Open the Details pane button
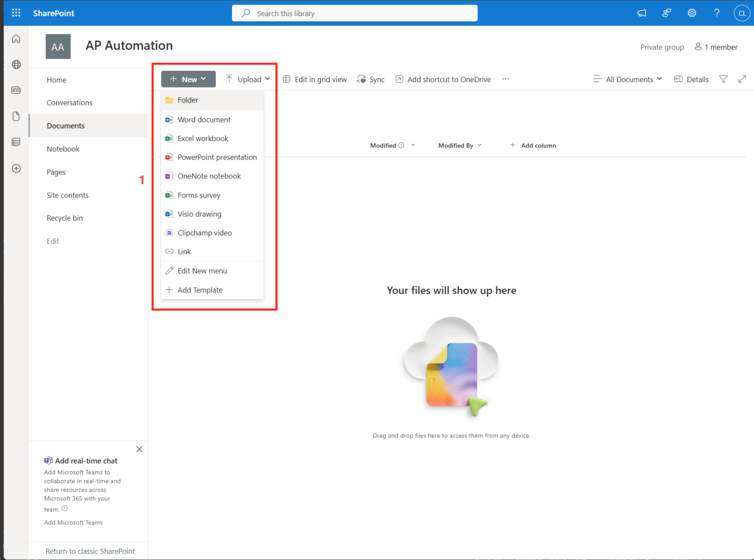Screen dimensions: 754x560 (691, 79)
